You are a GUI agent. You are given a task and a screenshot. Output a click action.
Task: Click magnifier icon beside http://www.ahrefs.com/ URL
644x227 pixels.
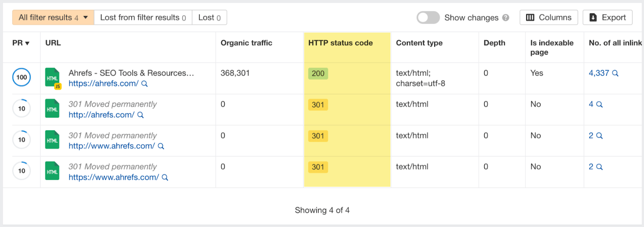(161, 146)
